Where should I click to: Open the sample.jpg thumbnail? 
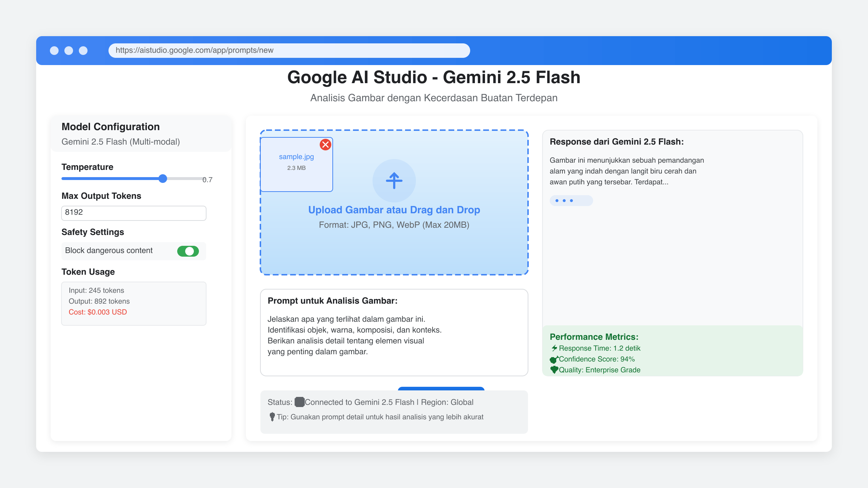(x=296, y=164)
